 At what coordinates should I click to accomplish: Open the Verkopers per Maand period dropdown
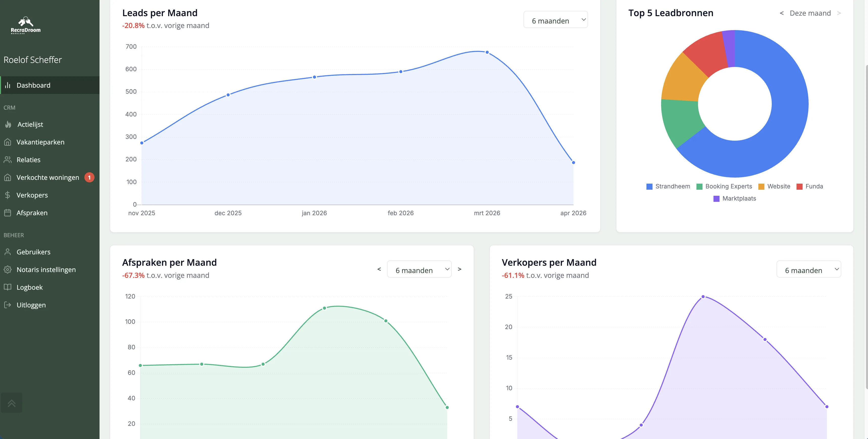click(x=808, y=270)
